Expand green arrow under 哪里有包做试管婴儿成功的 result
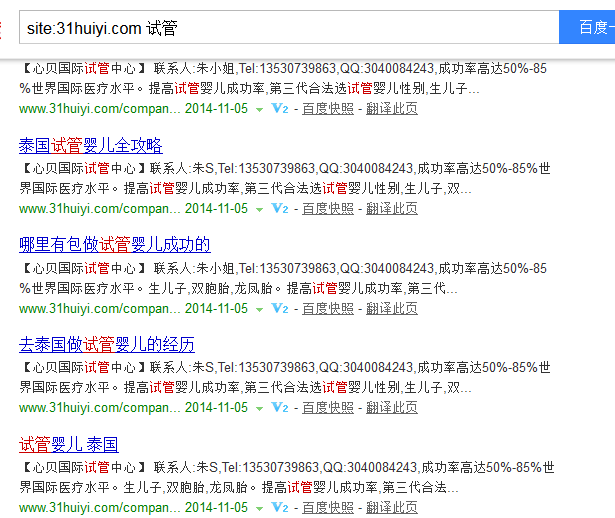 point(259,309)
